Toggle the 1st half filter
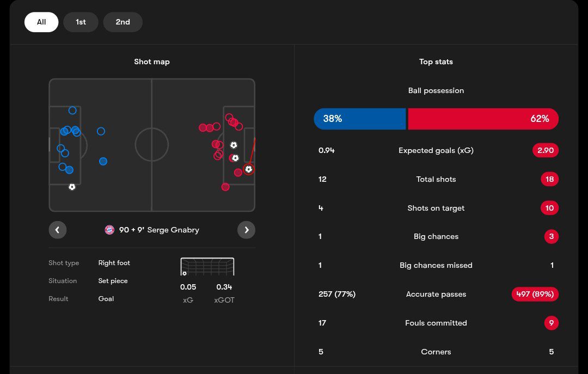Screen dimensions: 588x374 pos(81,22)
